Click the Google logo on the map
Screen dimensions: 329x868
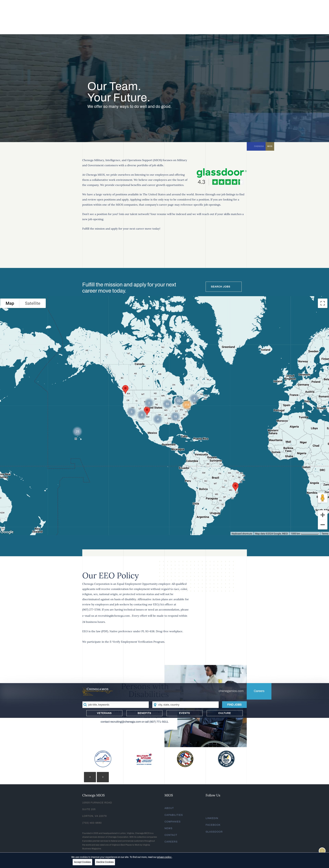[7, 532]
